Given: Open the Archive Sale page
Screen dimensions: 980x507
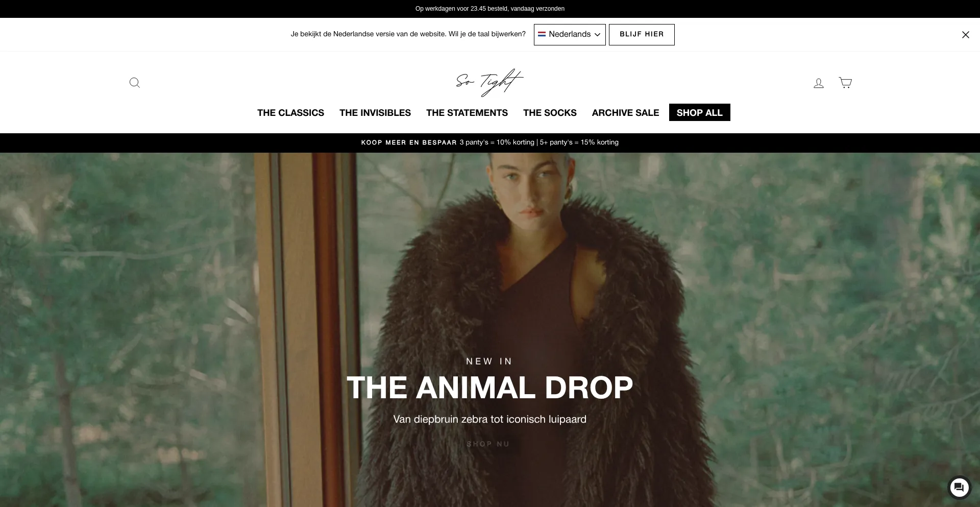Looking at the screenshot, I should 625,113.
